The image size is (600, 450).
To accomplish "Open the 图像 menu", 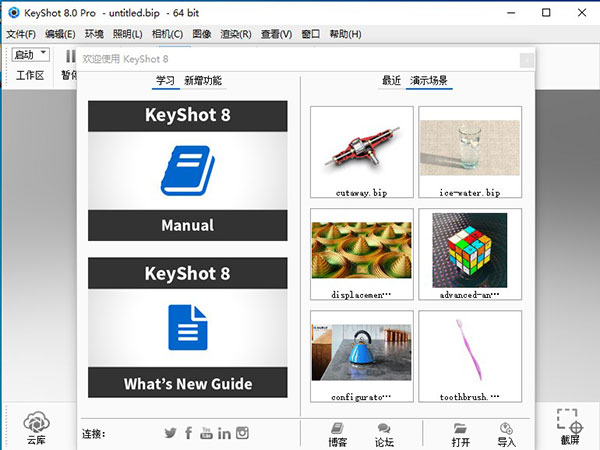I will pyautogui.click(x=202, y=34).
